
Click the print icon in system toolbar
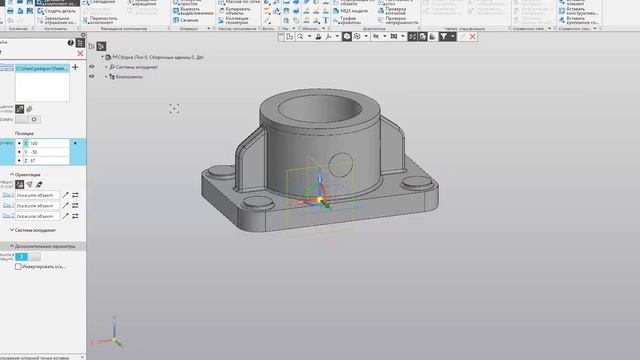click(x=10, y=11)
